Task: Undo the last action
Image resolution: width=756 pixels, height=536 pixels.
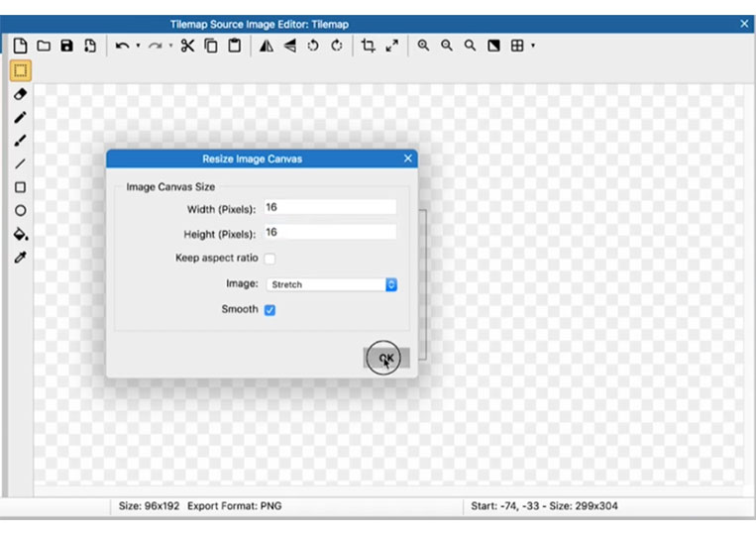Action: click(122, 46)
